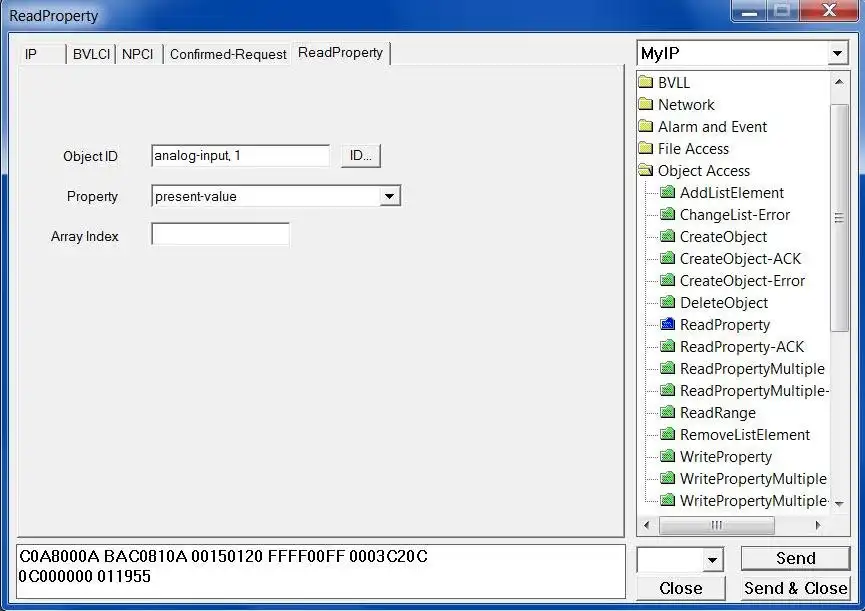The image size is (865, 611).
Task: Select the AddListElement label
Action: point(731,192)
